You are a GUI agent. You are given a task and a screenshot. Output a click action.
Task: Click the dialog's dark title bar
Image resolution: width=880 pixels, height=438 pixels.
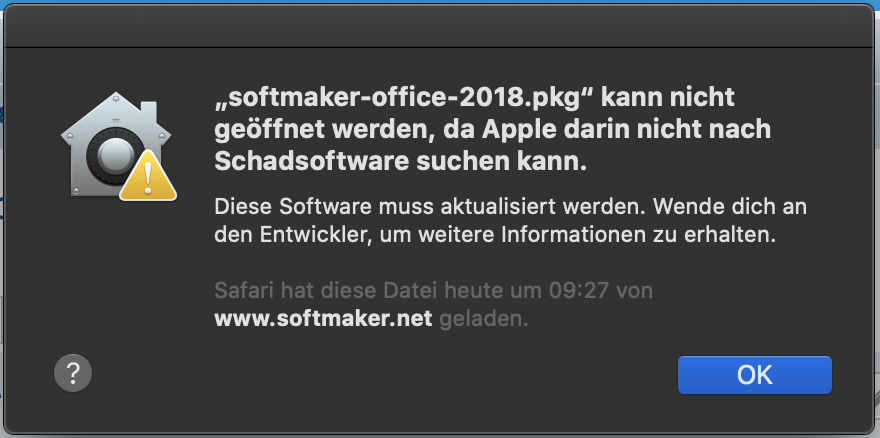coord(439,26)
